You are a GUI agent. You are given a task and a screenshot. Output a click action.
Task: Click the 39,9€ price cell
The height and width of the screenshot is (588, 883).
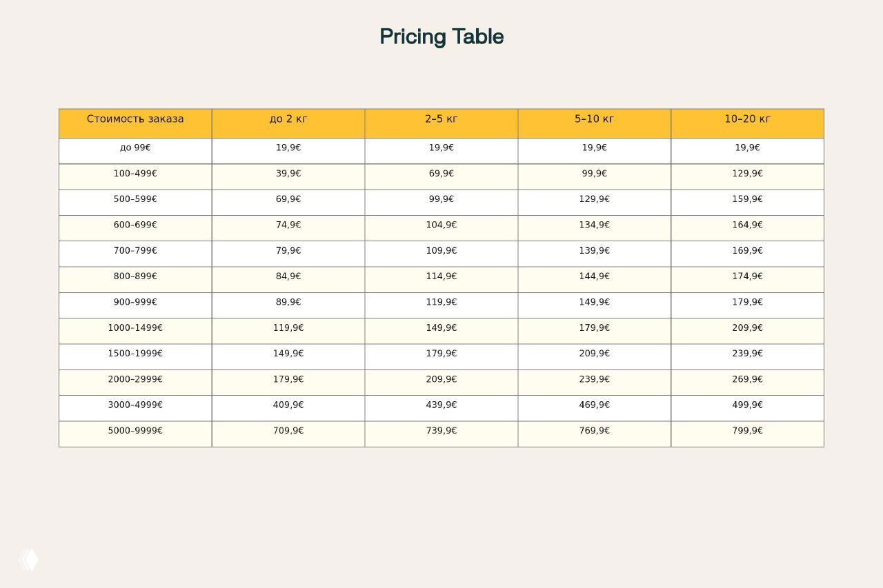[x=288, y=174]
